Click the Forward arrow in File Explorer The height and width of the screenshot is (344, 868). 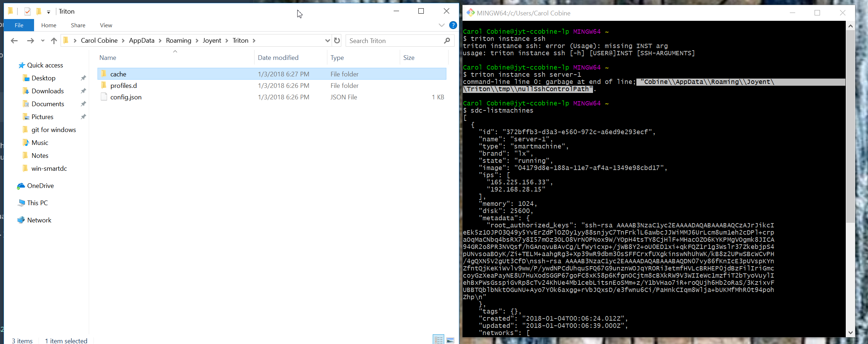coord(30,41)
